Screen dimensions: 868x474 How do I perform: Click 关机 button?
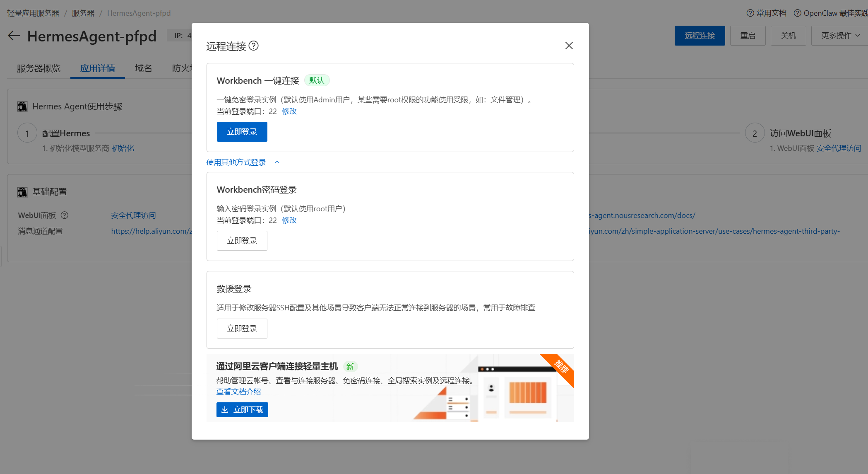788,36
